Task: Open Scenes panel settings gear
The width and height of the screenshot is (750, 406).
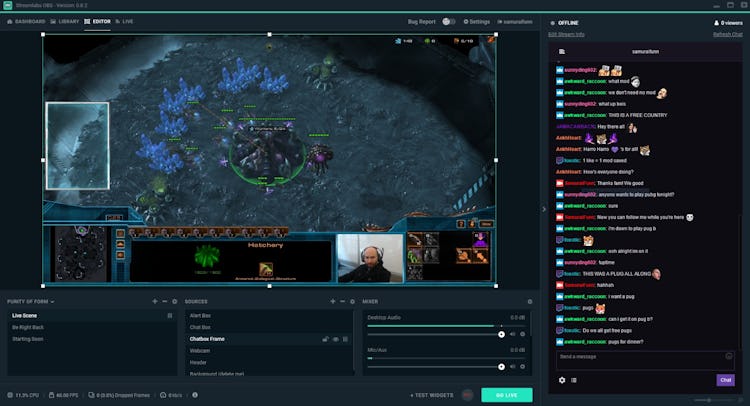Action: click(175, 302)
